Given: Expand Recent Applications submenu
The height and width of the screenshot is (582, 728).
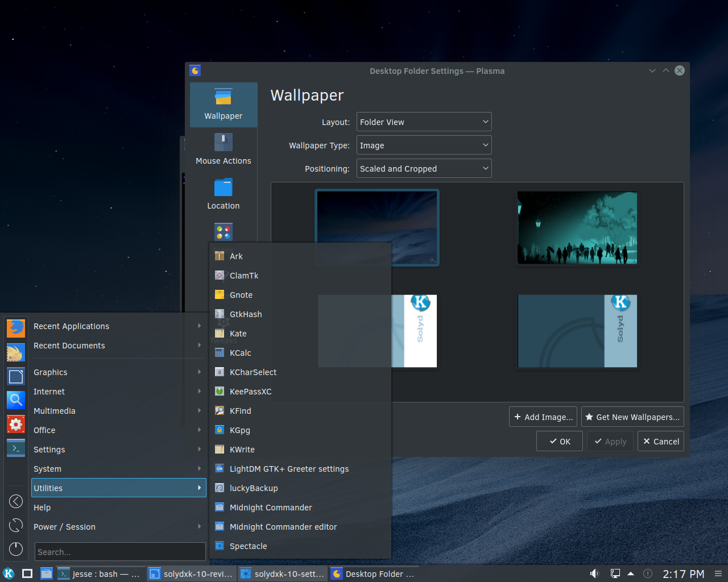Looking at the screenshot, I should [118, 326].
